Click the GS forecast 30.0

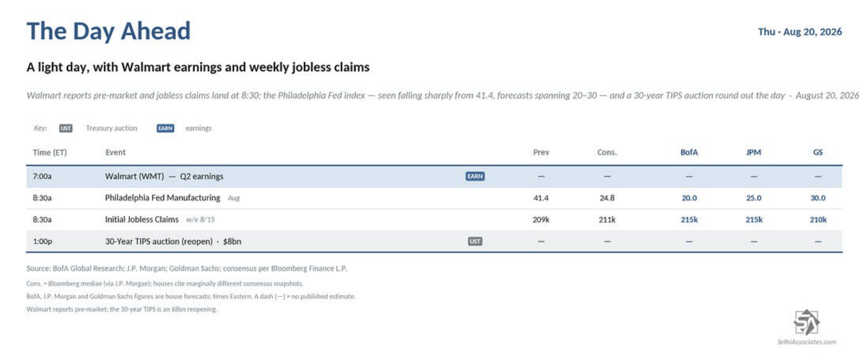[x=818, y=198]
